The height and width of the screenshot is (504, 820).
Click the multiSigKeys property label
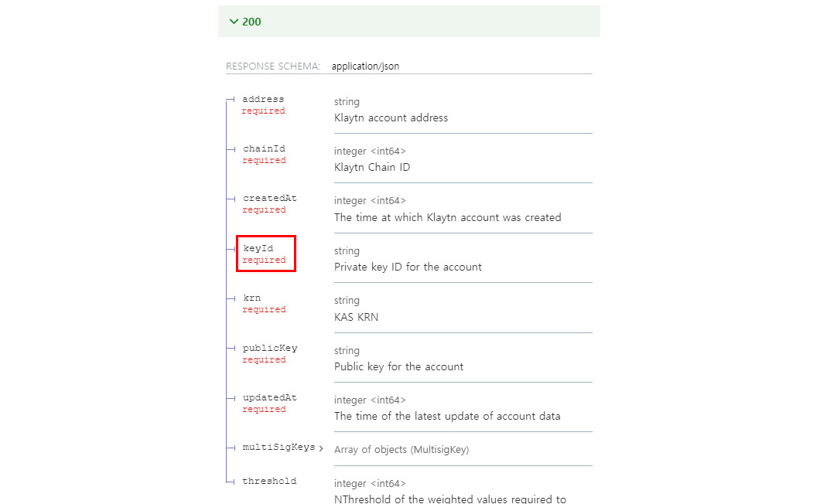point(278,447)
